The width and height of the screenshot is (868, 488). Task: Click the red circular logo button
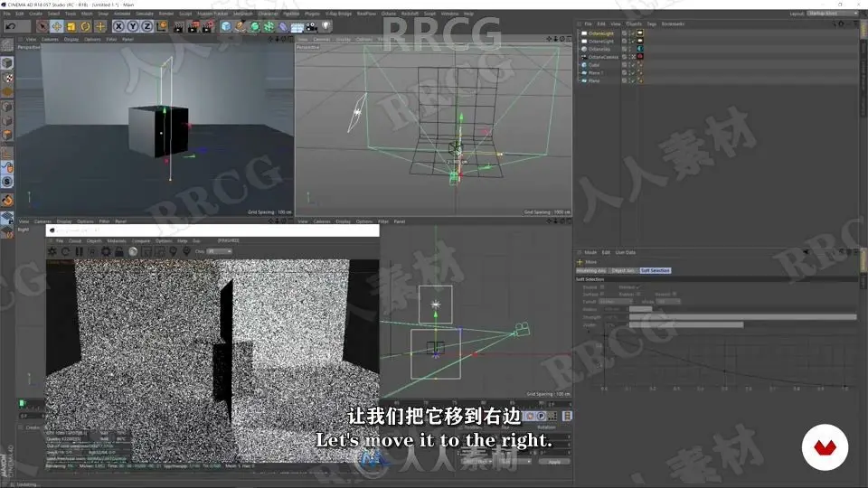(825, 447)
